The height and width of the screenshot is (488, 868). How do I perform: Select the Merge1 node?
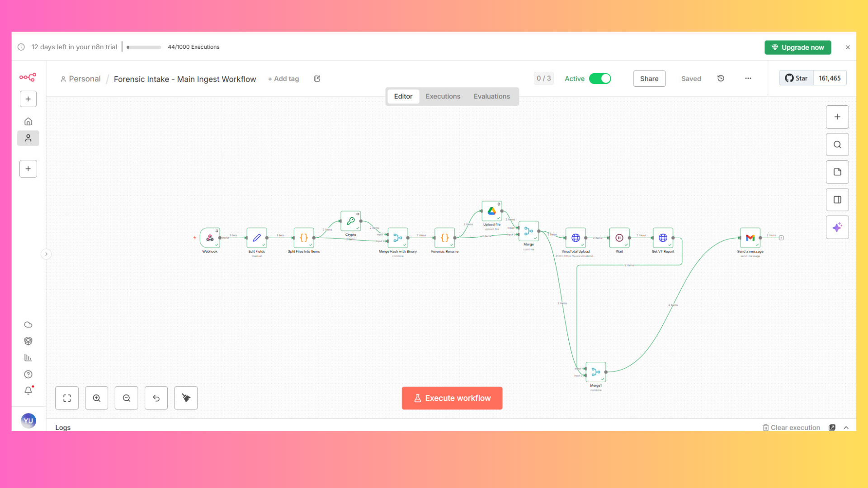click(596, 372)
